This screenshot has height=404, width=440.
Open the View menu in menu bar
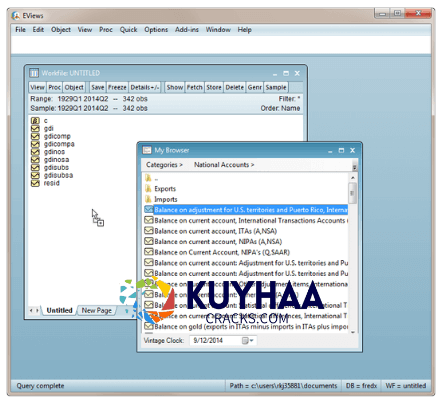point(85,30)
